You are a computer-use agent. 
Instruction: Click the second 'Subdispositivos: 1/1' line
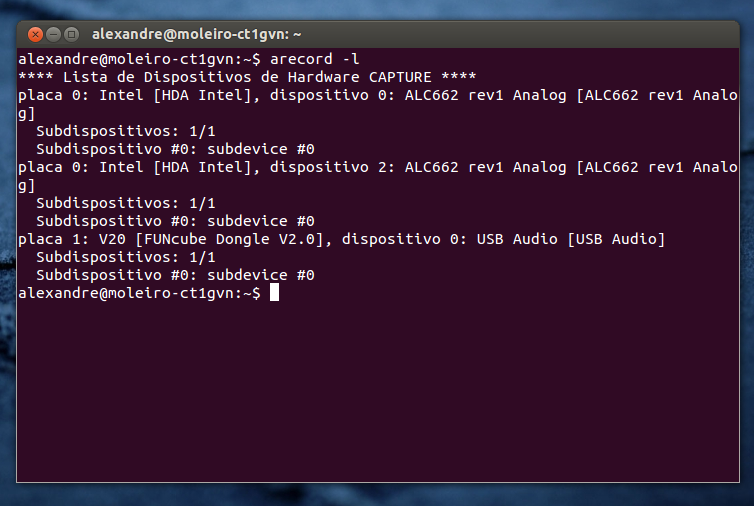click(x=125, y=203)
